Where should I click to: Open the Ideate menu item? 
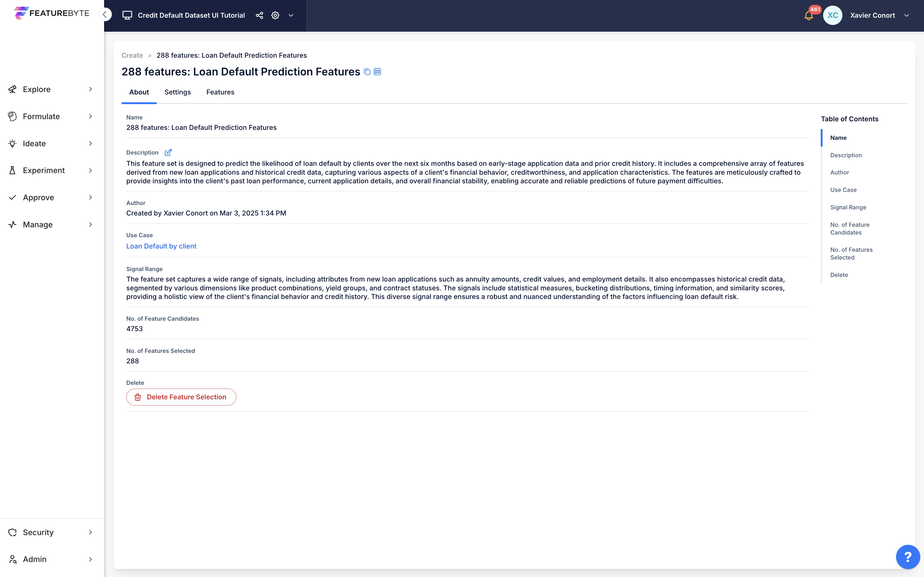point(52,144)
